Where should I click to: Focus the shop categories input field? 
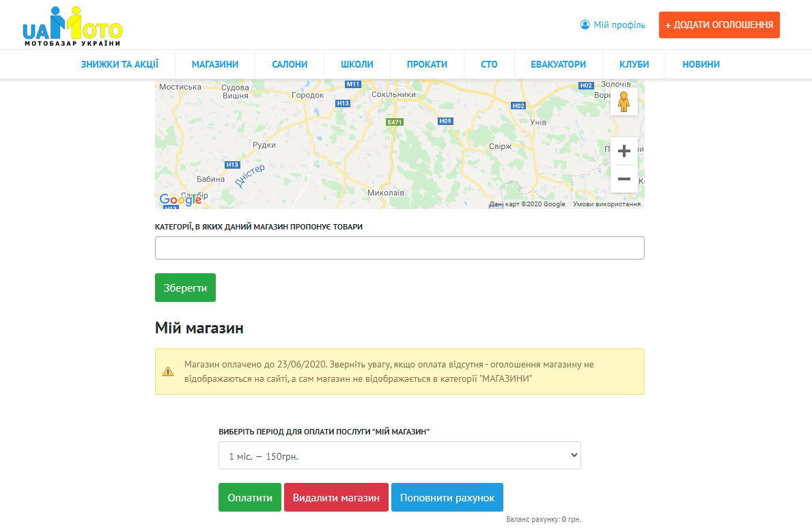[x=400, y=248]
